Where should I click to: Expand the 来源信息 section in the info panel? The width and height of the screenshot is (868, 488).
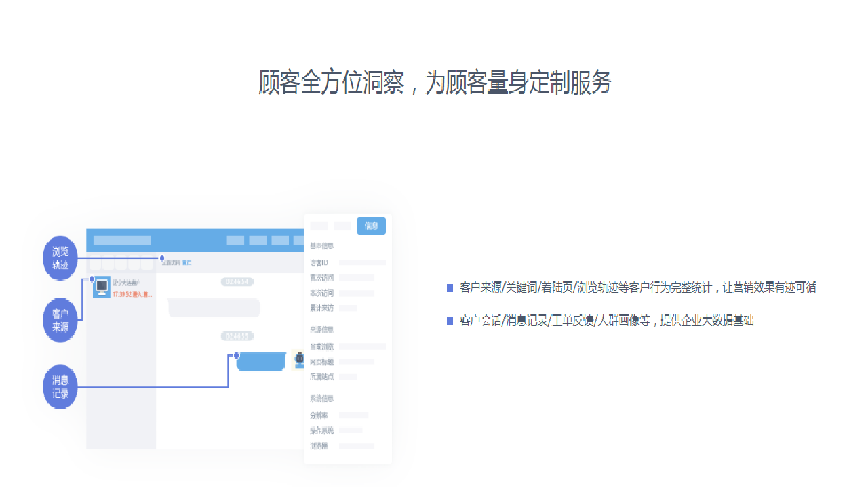pos(323,329)
